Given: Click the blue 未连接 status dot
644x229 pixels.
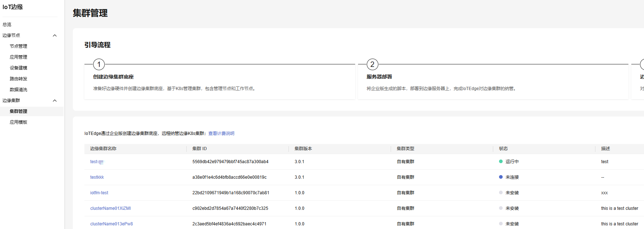Looking at the screenshot, I should tap(501, 177).
